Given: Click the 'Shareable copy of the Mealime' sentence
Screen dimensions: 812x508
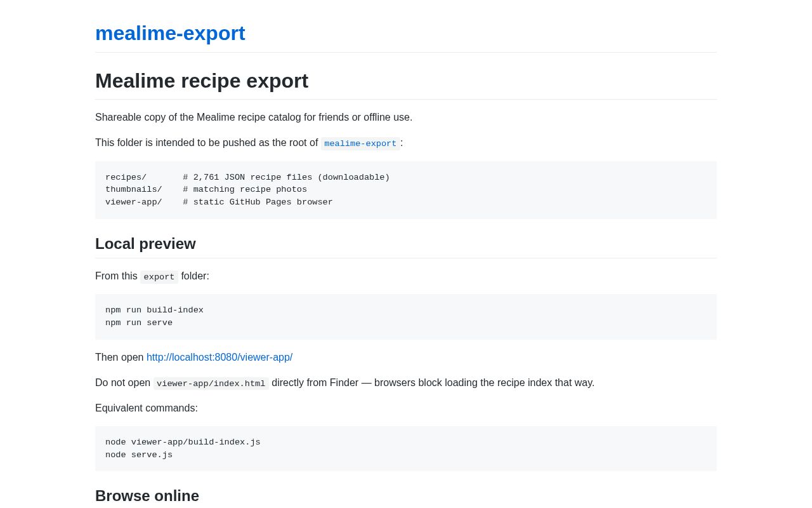Looking at the screenshot, I should 254,117.
